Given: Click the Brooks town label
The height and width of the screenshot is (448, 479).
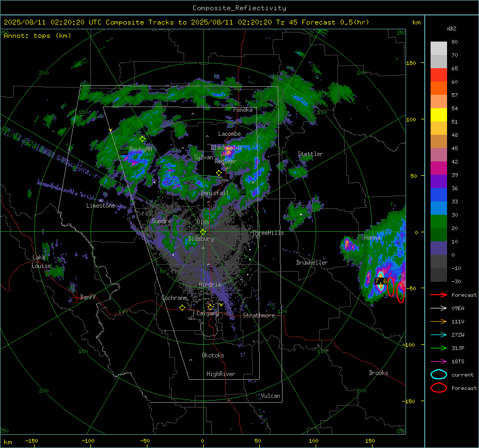Looking at the screenshot, I should coord(378,373).
